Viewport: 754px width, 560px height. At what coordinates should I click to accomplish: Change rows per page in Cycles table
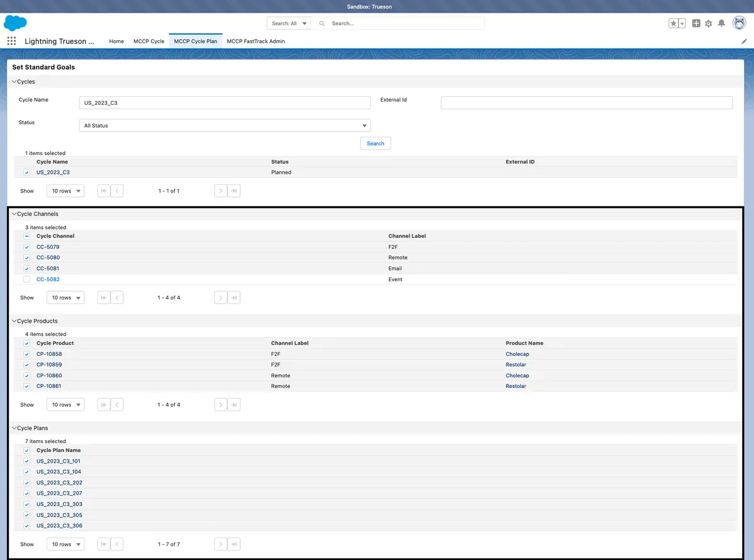65,191
